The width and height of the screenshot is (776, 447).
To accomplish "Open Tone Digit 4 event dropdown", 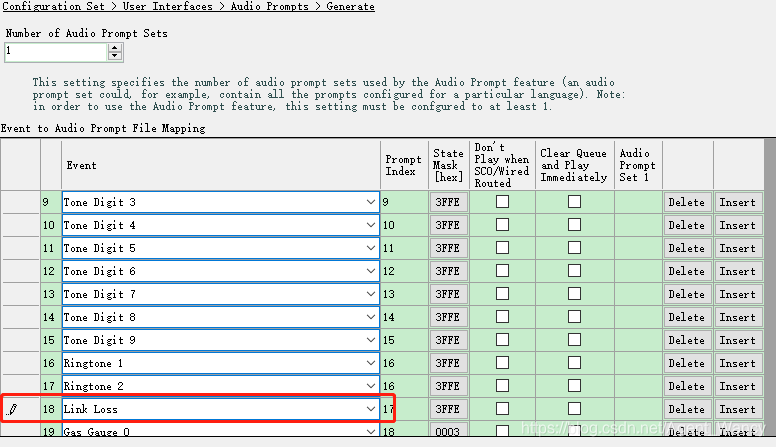I will click(x=370, y=225).
